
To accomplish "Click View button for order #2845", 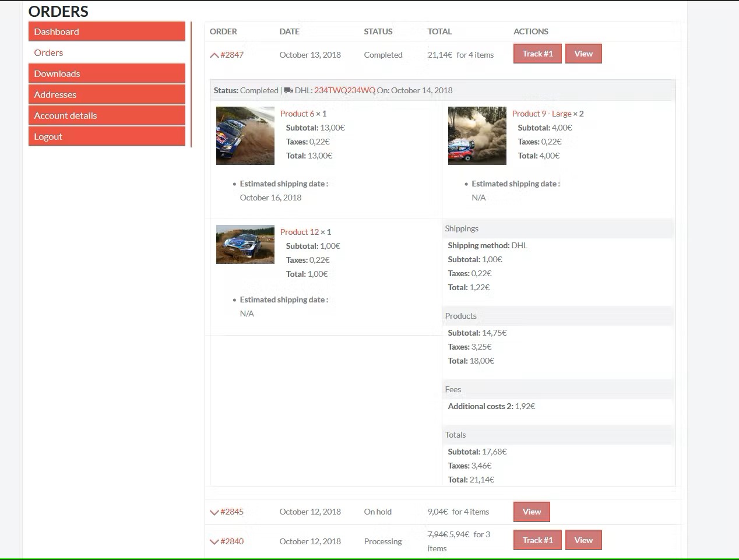I will (532, 512).
